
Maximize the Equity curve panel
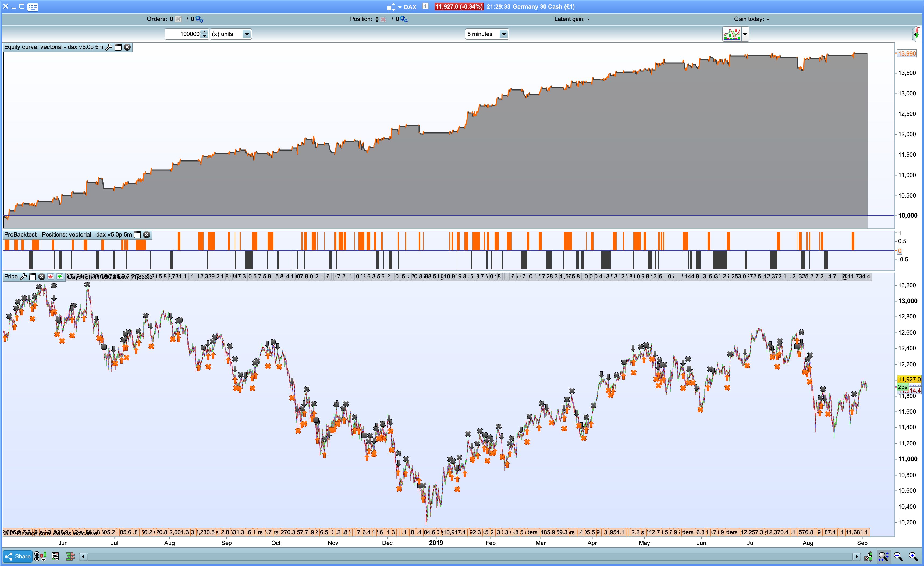[118, 47]
